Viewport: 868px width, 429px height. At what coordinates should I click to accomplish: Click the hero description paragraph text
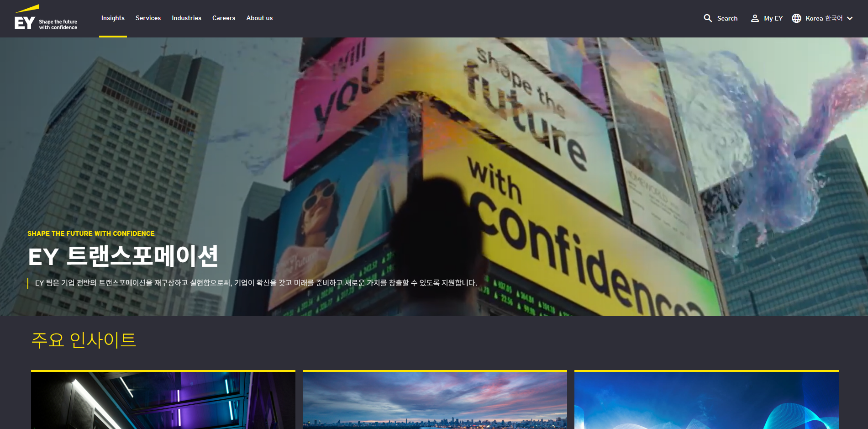pyautogui.click(x=256, y=283)
